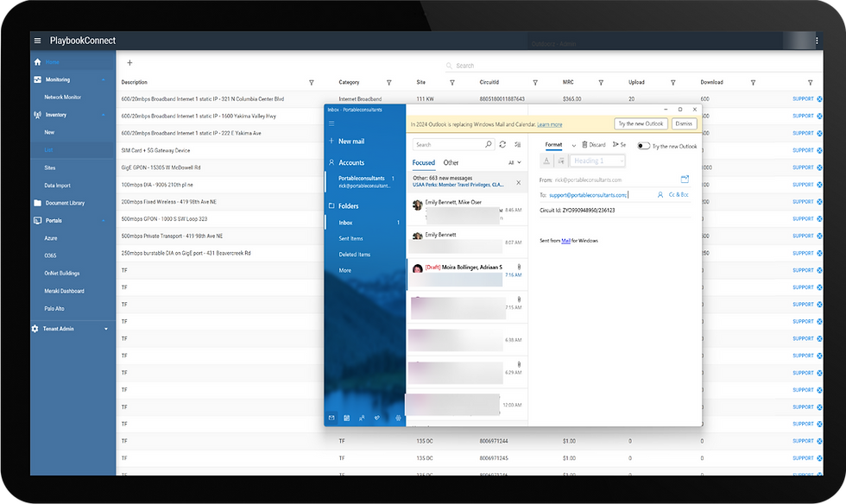846x504 pixels.
Task: Click SUPPORT link for 321 N Columbia row
Action: (803, 98)
